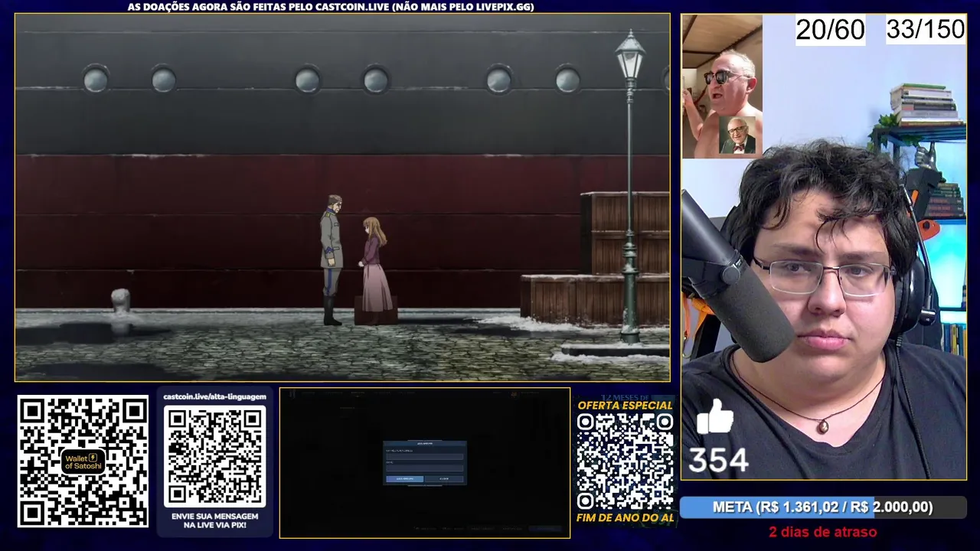Focus the upper input field in dialog
Screen dimensions: 980x551
click(425, 457)
